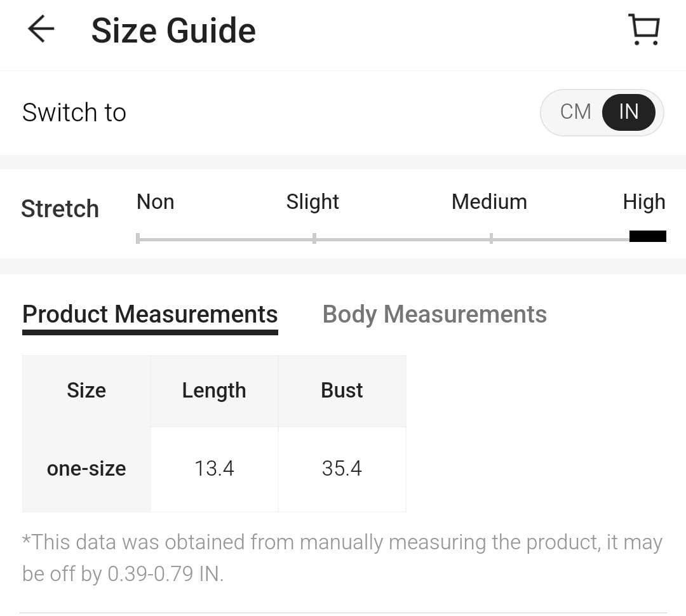Click the 35.4 bust value cell

click(x=342, y=469)
